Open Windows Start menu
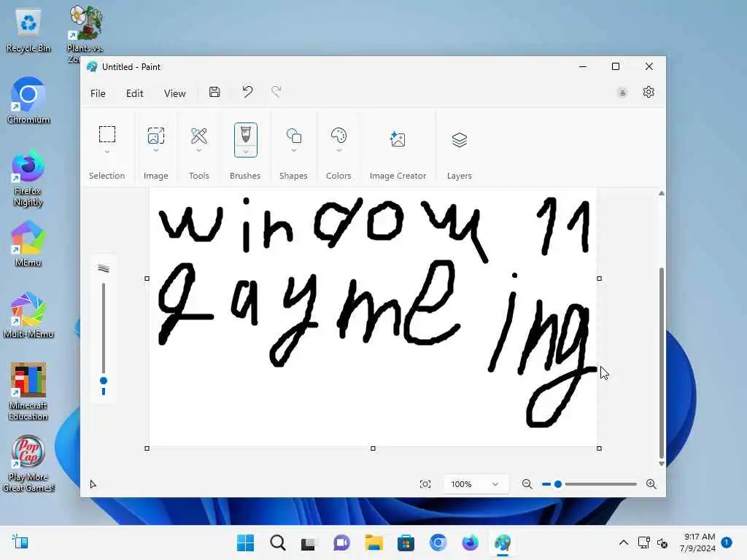The width and height of the screenshot is (747, 560). [x=245, y=542]
